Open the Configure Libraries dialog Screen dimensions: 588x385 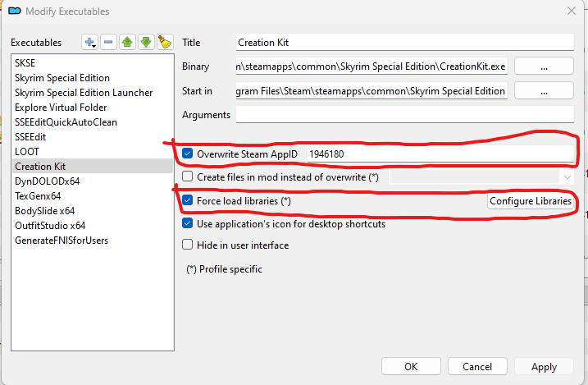click(531, 201)
